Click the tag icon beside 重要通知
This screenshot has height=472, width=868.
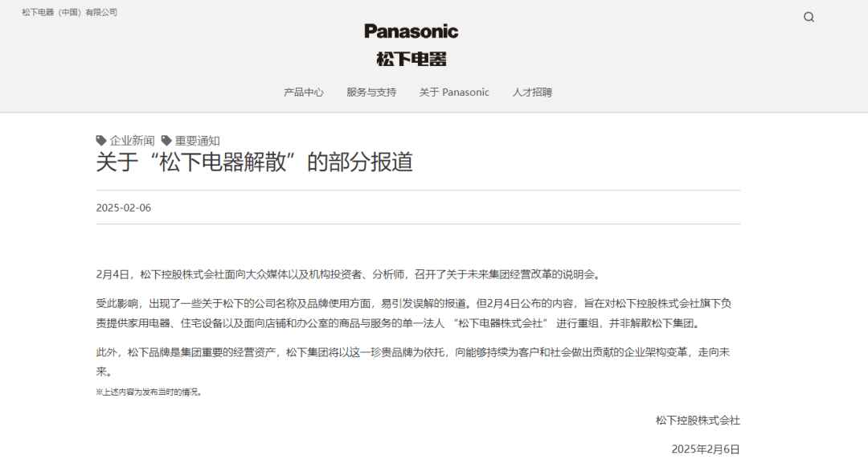[x=166, y=140]
